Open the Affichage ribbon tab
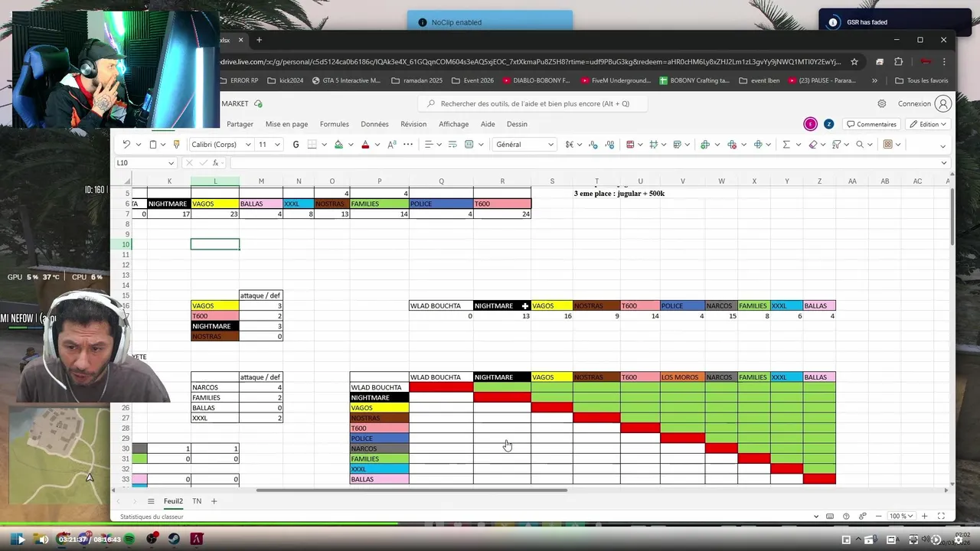This screenshot has height=551, width=980. tap(453, 124)
